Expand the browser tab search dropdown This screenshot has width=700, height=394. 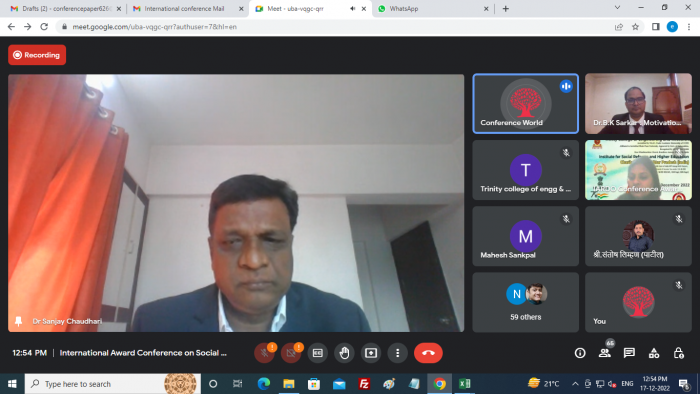pyautogui.click(x=617, y=8)
